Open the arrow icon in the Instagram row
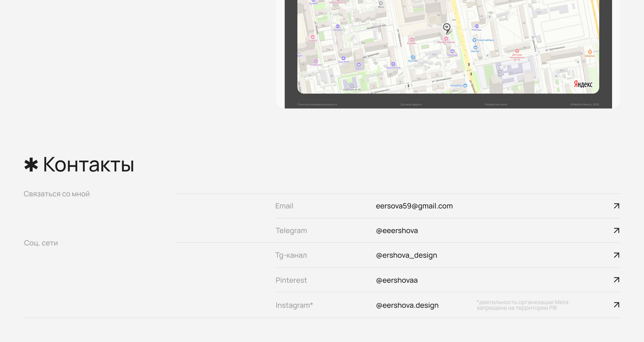Image resolution: width=644 pixels, height=342 pixels. 616,305
